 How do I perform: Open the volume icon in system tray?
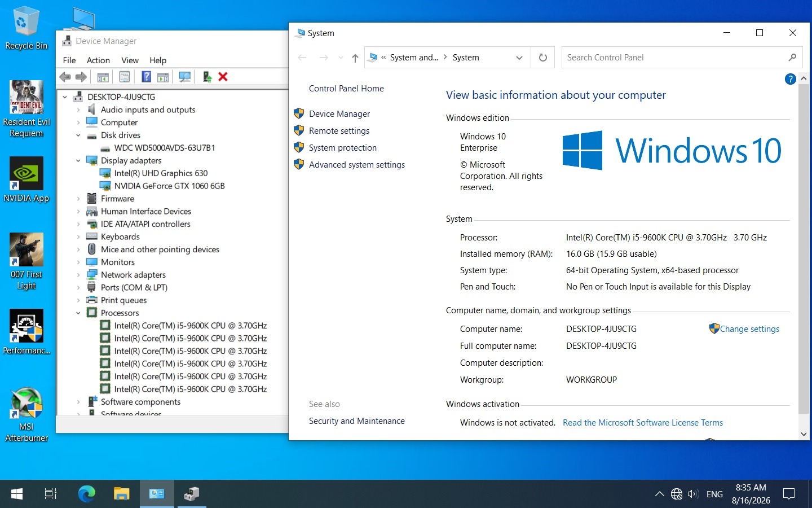693,494
